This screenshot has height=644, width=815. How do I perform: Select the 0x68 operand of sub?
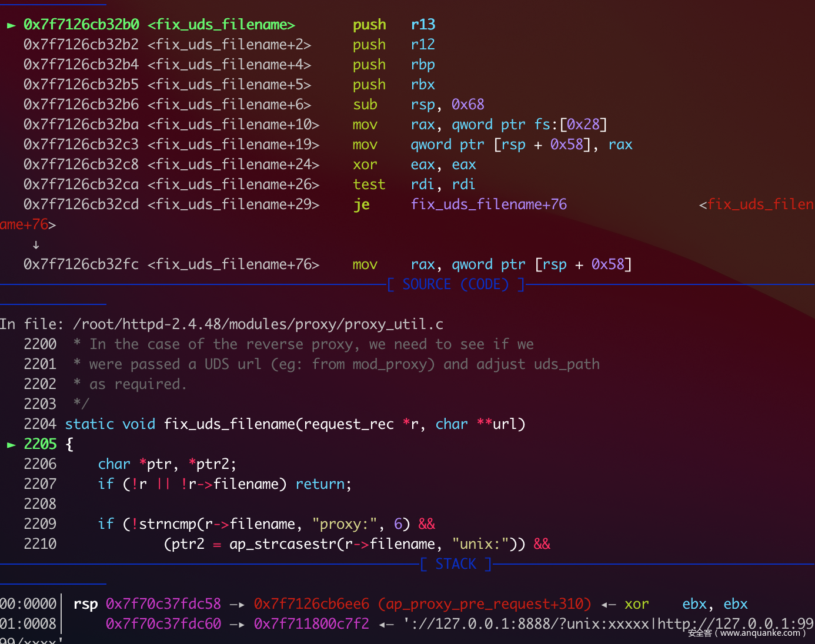tap(468, 105)
